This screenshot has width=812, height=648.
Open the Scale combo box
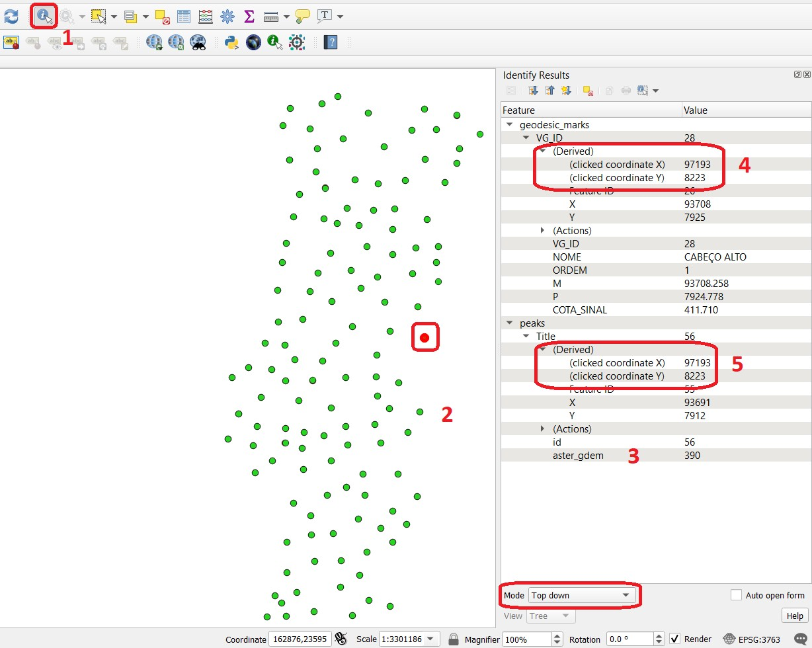[409, 639]
